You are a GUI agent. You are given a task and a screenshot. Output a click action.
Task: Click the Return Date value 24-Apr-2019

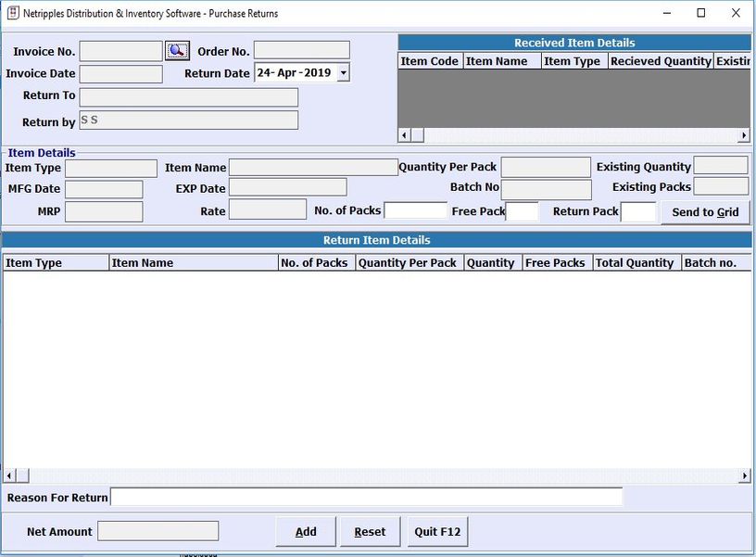click(294, 73)
